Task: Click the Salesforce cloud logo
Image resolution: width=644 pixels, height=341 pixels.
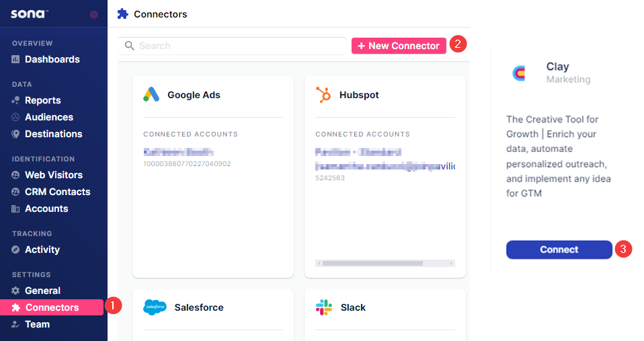Action: [x=155, y=307]
